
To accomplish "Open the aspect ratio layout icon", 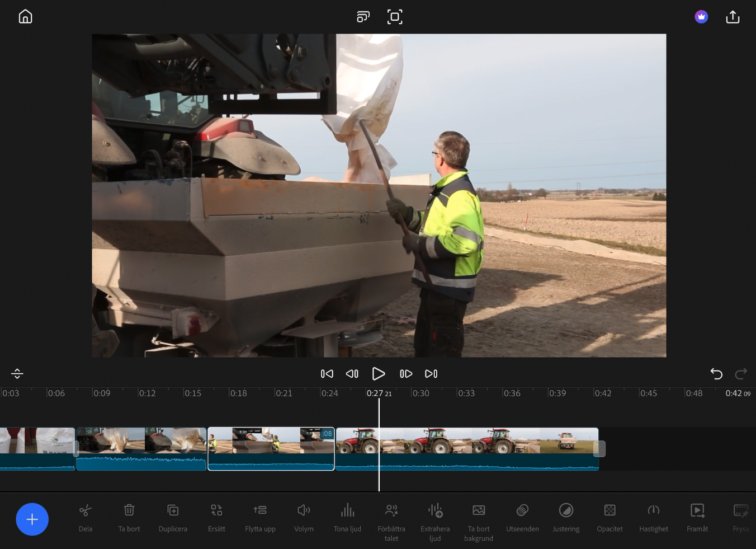I will click(x=363, y=17).
